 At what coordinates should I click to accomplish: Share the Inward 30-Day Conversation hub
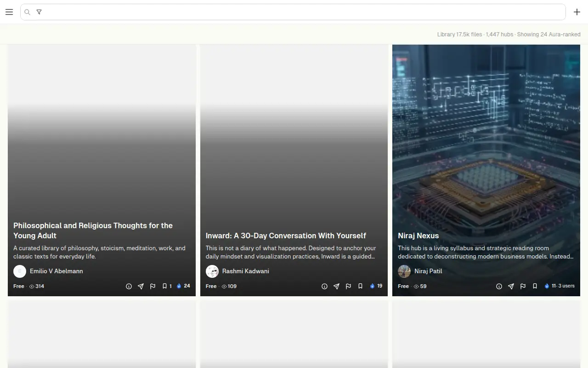tap(336, 286)
